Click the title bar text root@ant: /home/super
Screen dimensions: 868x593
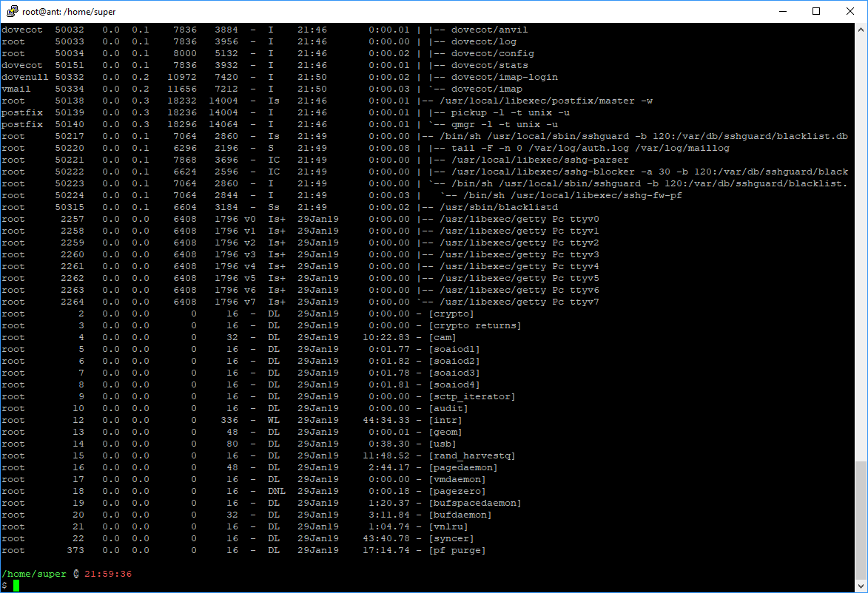(x=69, y=12)
